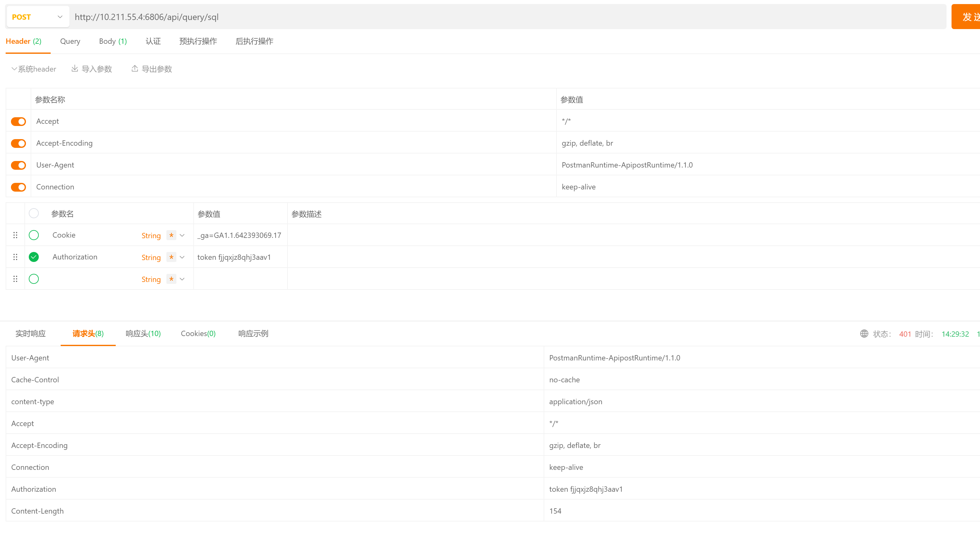Screen dimensions: 980x558
Task: Click required asterisk badge in Authorization row
Action: [171, 257]
